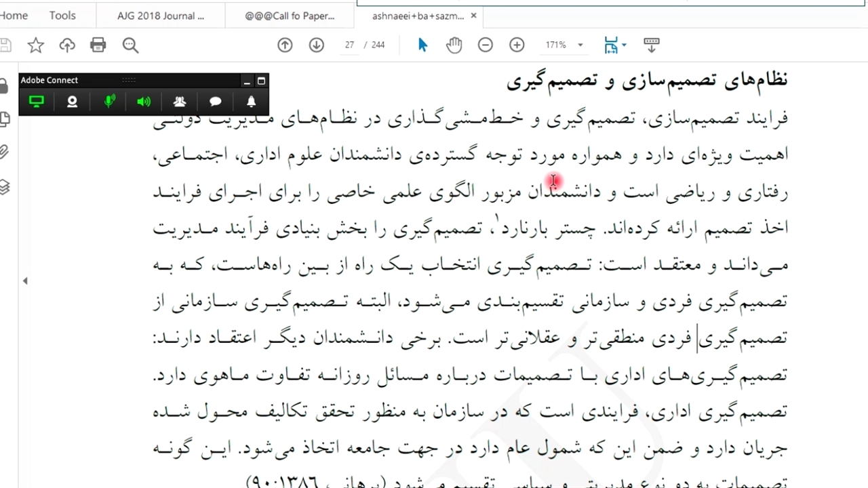Viewport: 868px width, 488px height.
Task: Go to the previous page
Action: tap(285, 45)
